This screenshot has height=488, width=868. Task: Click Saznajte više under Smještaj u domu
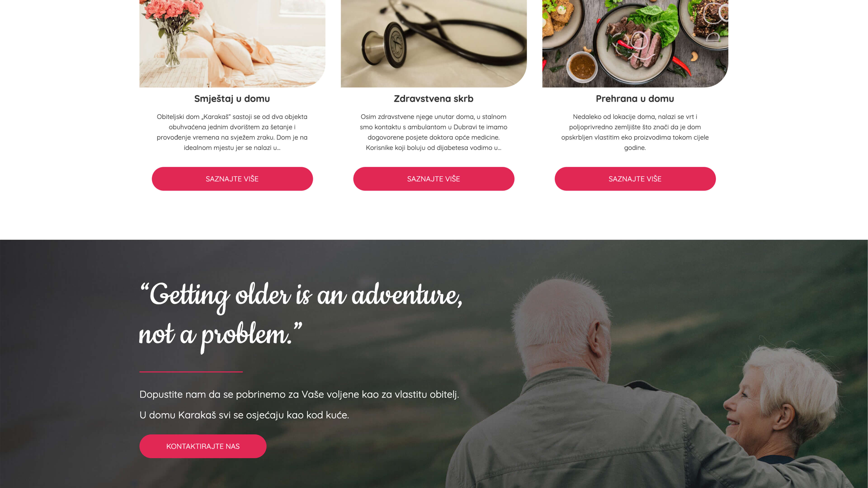232,179
